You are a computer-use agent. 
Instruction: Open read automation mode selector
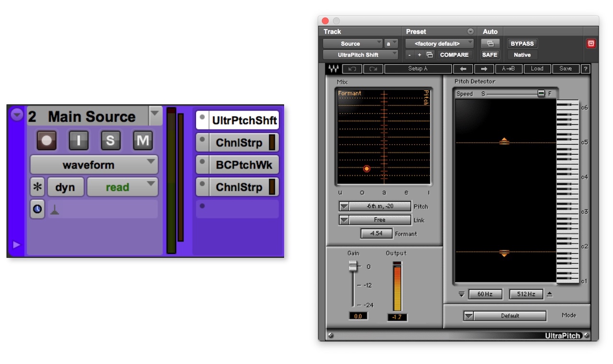(122, 187)
